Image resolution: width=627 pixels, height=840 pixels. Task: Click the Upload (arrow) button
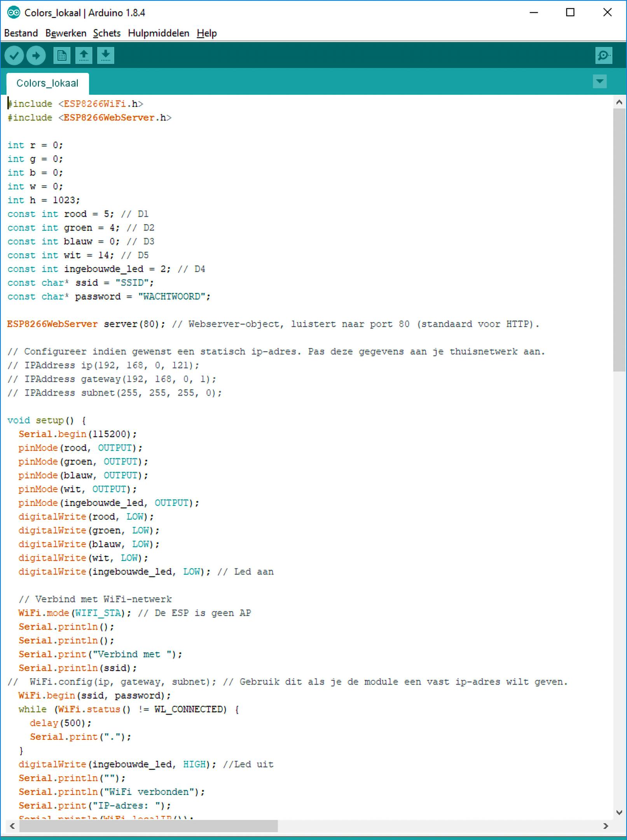[36, 56]
